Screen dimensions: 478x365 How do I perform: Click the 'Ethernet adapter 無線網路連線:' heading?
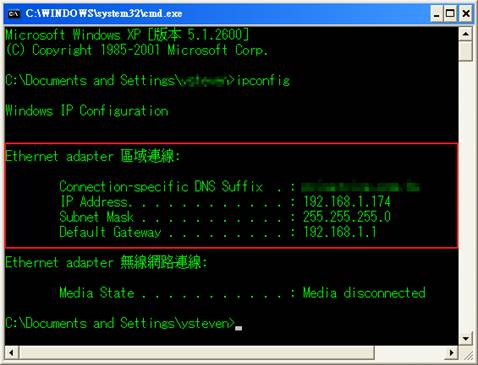coord(106,262)
